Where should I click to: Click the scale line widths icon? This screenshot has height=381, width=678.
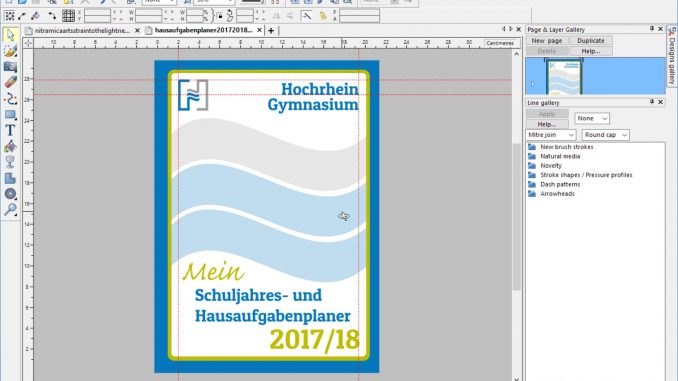pos(306,16)
